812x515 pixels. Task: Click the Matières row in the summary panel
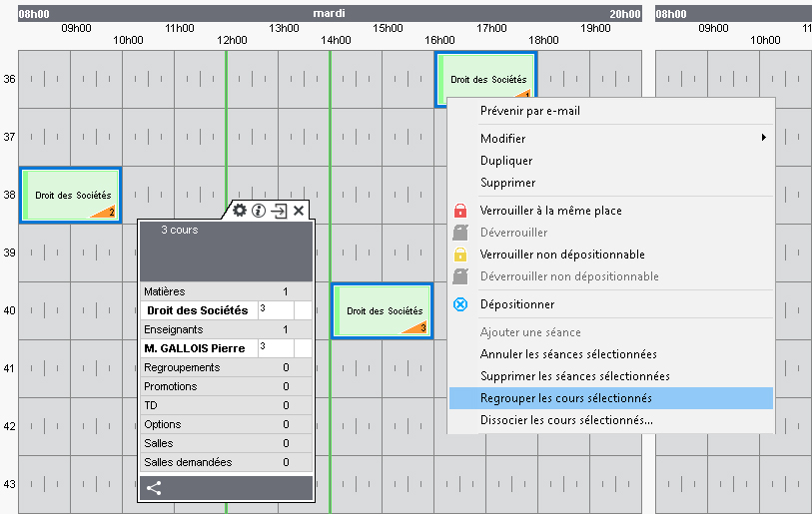(x=227, y=291)
